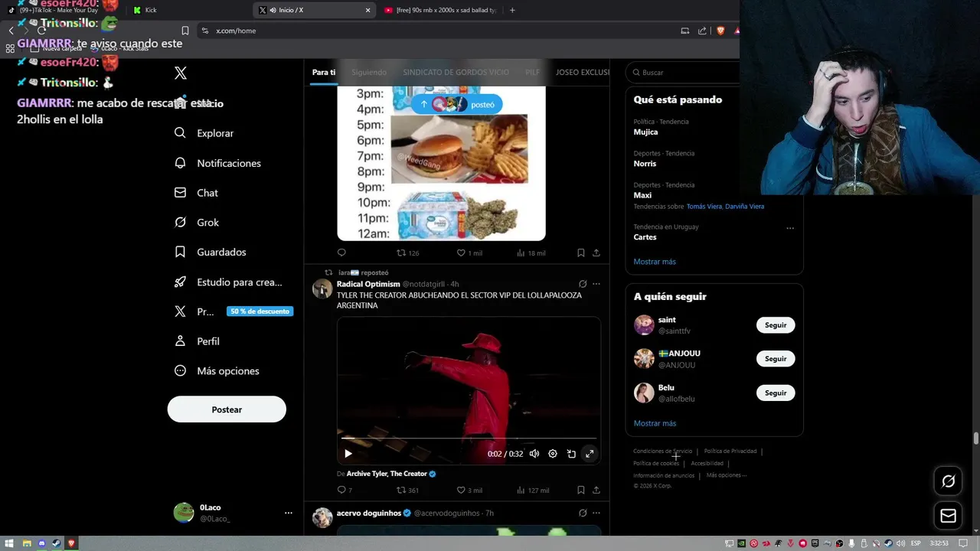Screen dimensions: 980x551
Task: Expand the video to fullscreen
Action: pos(590,454)
